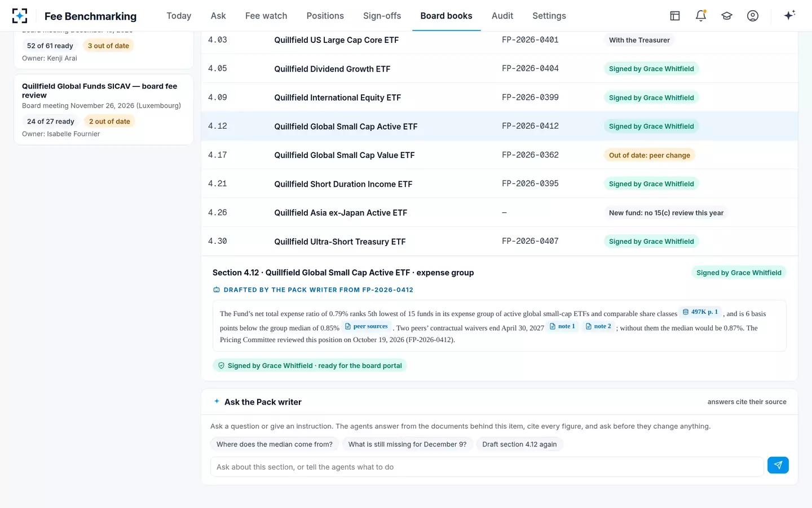Select the Quillfield US Large Cap Core ETF row
812x508 pixels.
[x=500, y=40]
